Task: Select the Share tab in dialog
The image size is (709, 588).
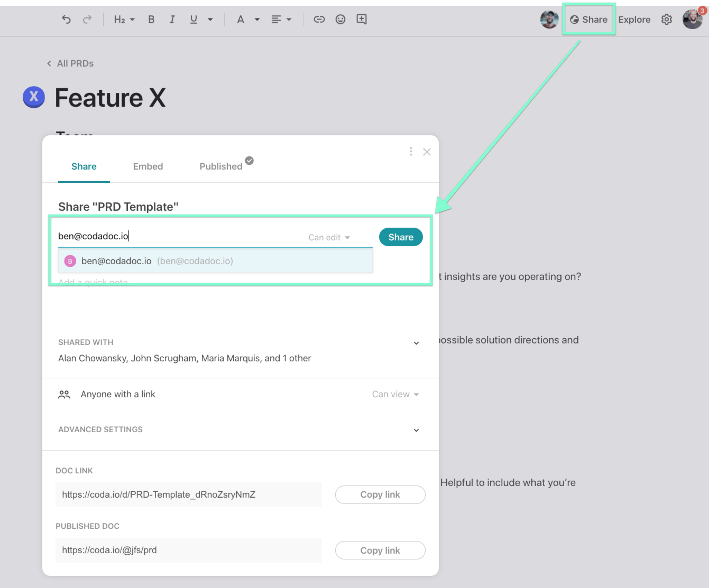Action: point(84,166)
